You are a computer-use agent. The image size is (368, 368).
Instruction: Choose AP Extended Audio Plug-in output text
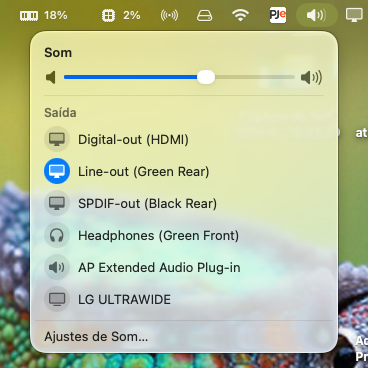[x=159, y=268]
